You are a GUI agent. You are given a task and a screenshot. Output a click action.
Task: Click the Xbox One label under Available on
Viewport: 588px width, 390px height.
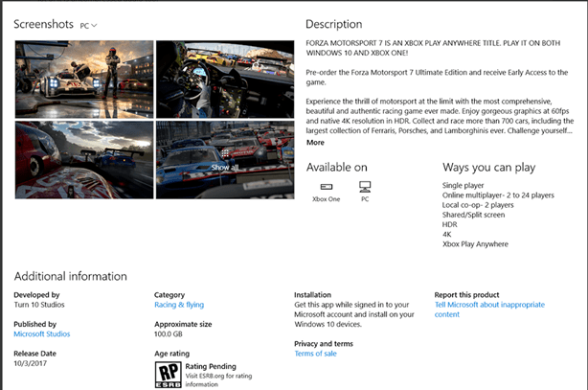tap(327, 201)
